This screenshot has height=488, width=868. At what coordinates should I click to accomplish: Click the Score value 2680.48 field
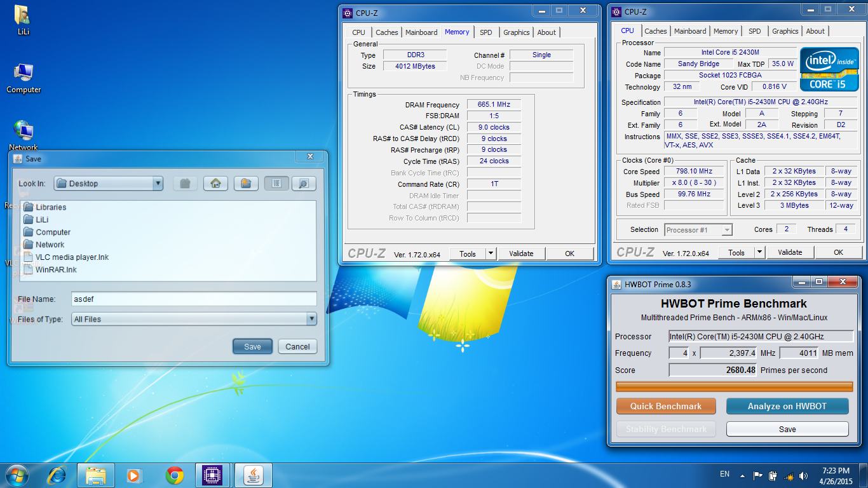[x=713, y=370]
